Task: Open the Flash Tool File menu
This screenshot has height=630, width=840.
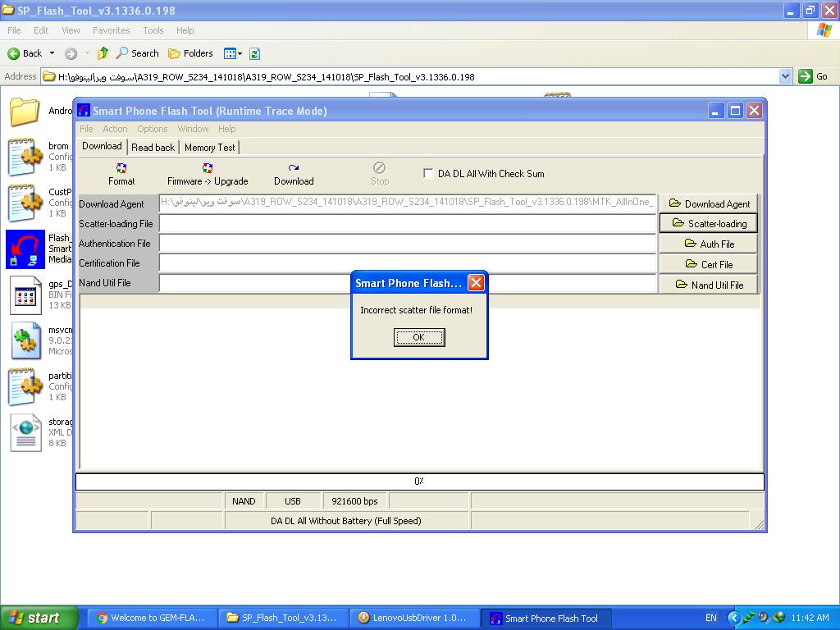Action: pos(85,129)
